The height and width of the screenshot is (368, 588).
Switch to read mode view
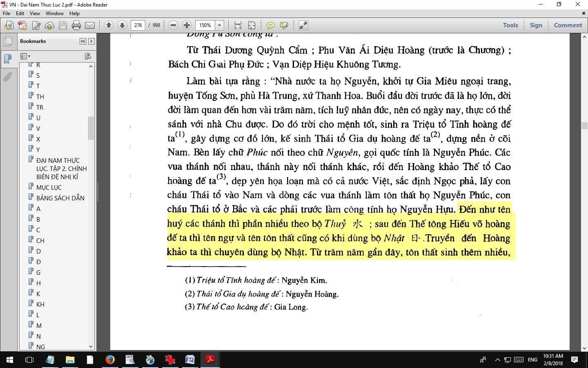303,25
